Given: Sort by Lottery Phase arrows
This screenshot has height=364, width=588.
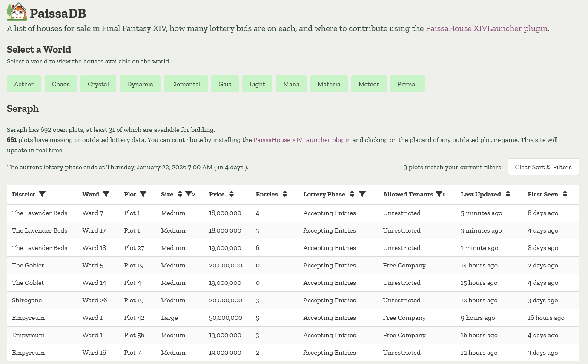Looking at the screenshot, I should 352,194.
